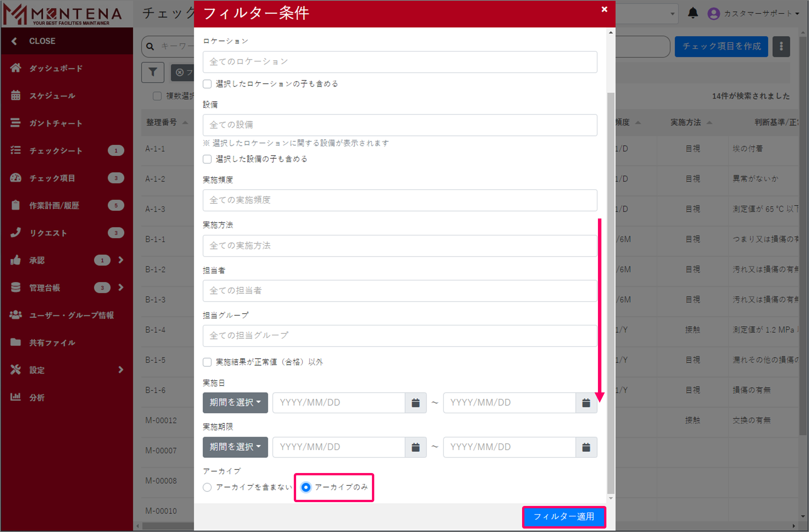Open 分析 chart item in sidebar

point(37,397)
